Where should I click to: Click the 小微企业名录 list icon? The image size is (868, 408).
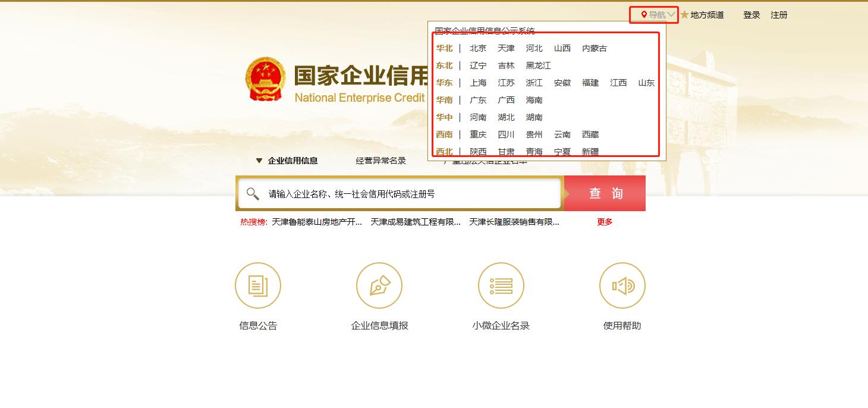coord(501,285)
